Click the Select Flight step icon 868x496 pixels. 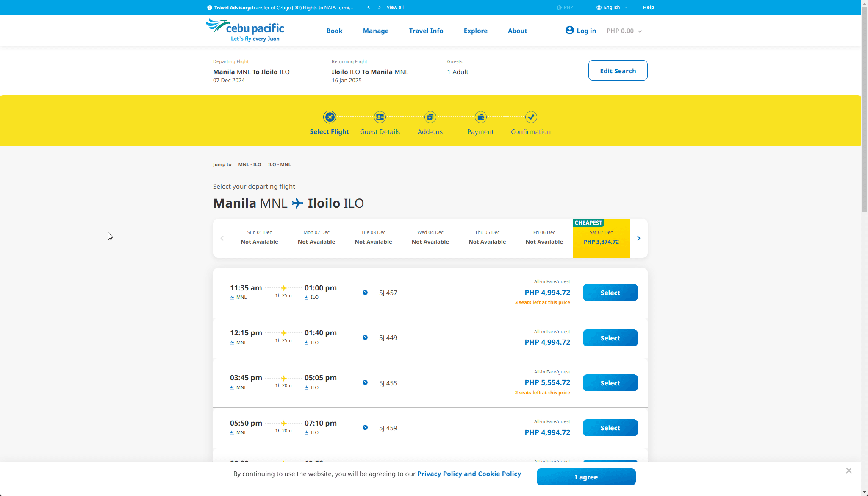329,117
